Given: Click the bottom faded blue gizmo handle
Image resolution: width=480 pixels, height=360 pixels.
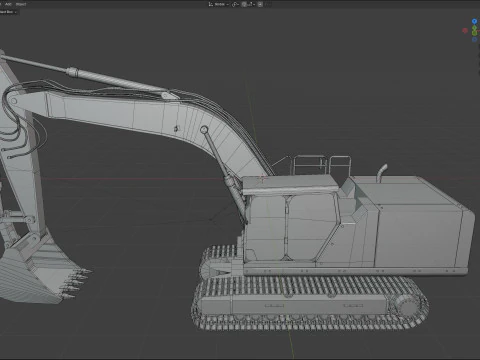Looking at the screenshot, I should 474,40.
